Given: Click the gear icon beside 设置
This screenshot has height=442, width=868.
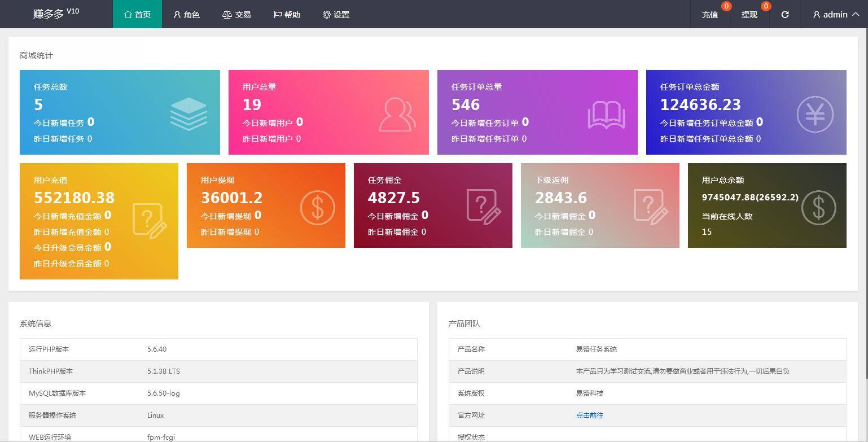Looking at the screenshot, I should click(326, 15).
